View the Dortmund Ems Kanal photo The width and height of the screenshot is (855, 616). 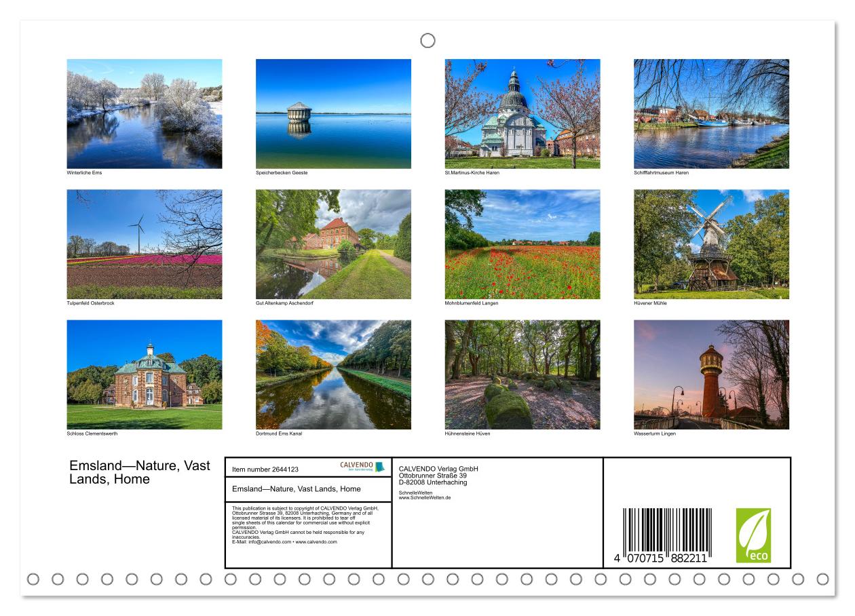(x=333, y=374)
